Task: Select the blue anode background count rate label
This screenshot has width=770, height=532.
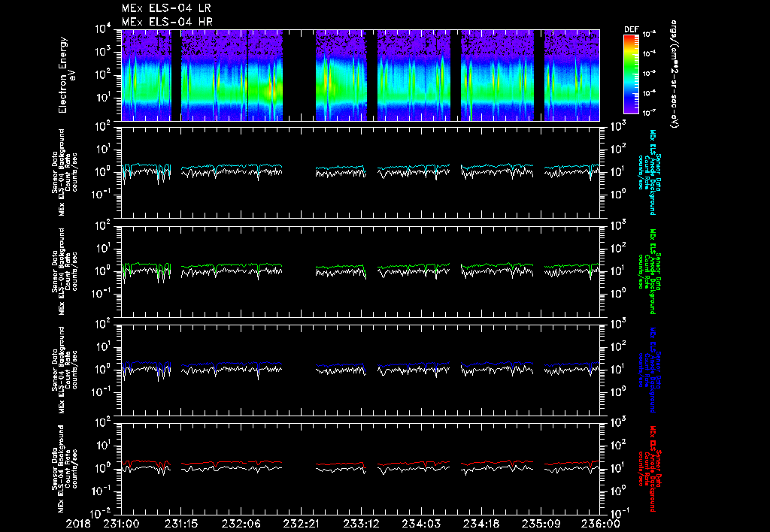Action: [649, 370]
